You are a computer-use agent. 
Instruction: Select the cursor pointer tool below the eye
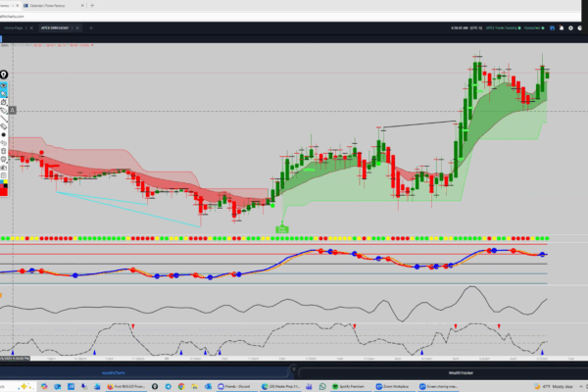pyautogui.click(x=4, y=93)
